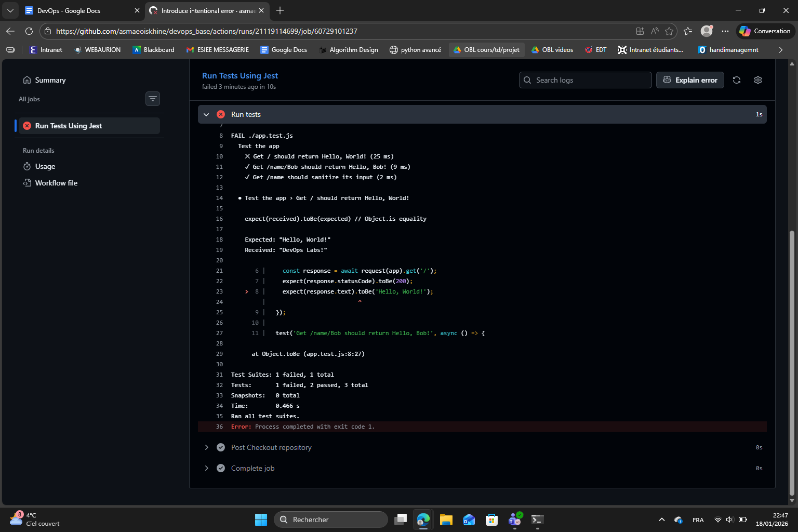Open the Copilot Explain error feature
This screenshot has height=532, width=798.
click(690, 80)
